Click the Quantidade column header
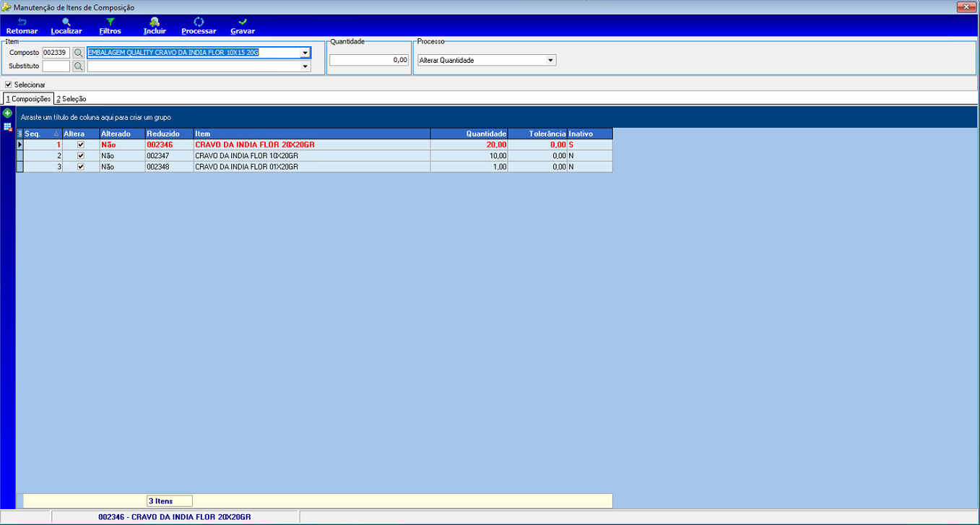The width and height of the screenshot is (980, 525). click(x=469, y=134)
